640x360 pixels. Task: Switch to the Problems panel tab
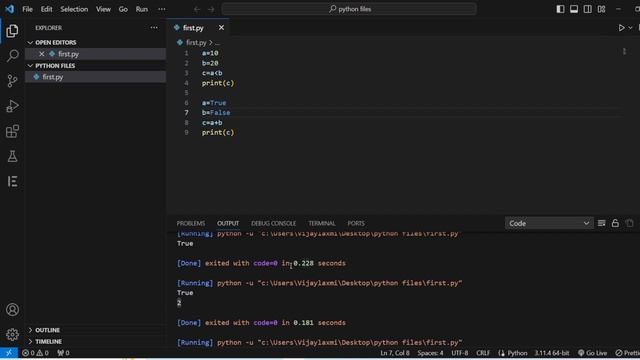tap(191, 223)
